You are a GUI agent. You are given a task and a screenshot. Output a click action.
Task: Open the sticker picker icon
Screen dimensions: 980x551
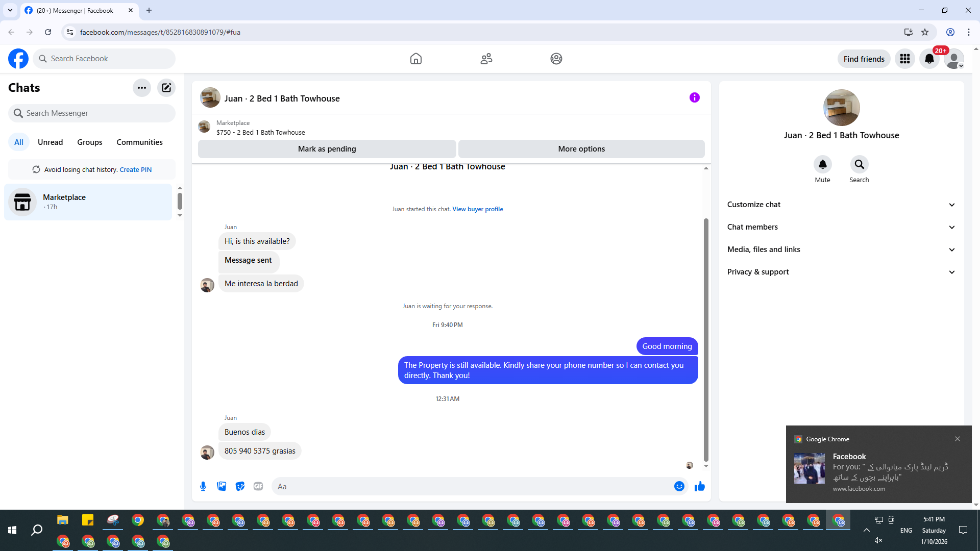[x=240, y=486]
